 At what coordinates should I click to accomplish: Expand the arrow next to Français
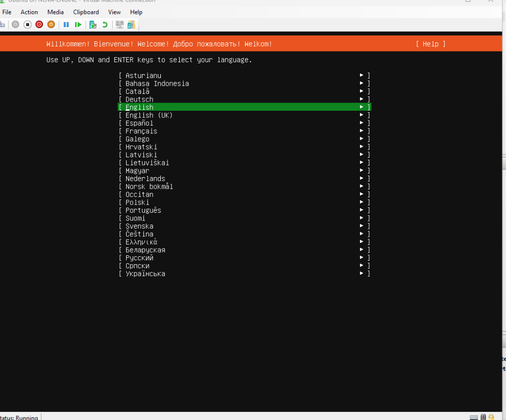pos(362,131)
